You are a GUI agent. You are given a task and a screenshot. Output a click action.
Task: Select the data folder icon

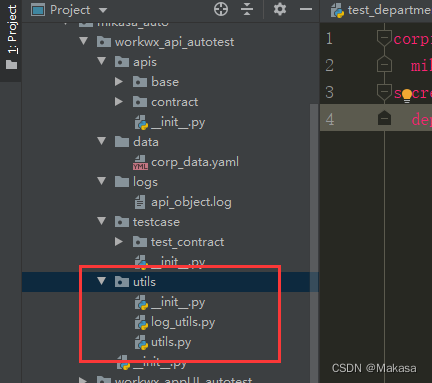coord(122,142)
